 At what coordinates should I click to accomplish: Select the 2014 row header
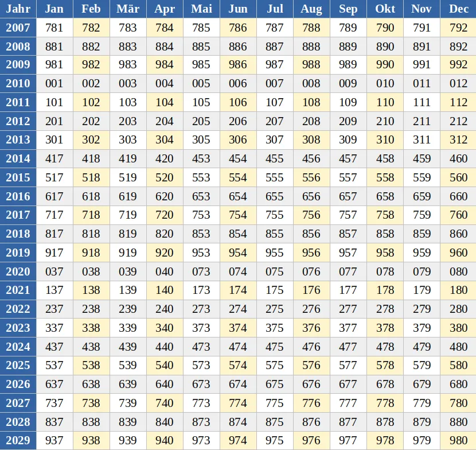18,159
